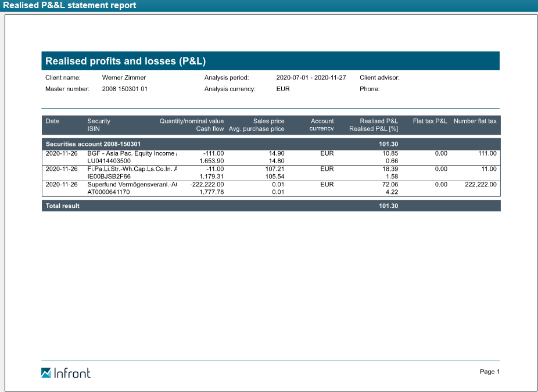The image size is (538, 392).
Task: Select ISIN IE00BJSB2F66
Action: pyautogui.click(x=109, y=177)
